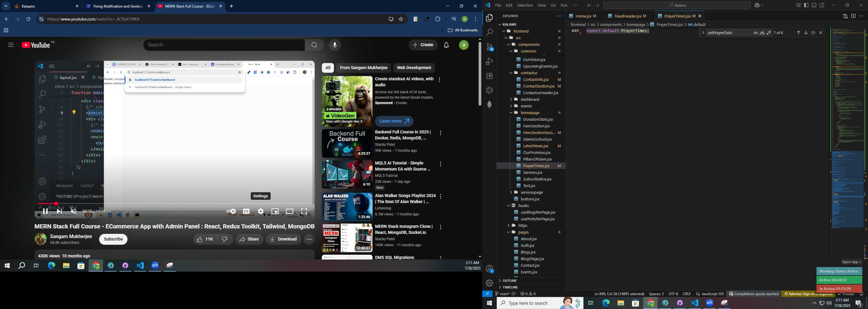
Task: Switch to FixedHeader.jsx editor tab
Action: pyautogui.click(x=629, y=16)
